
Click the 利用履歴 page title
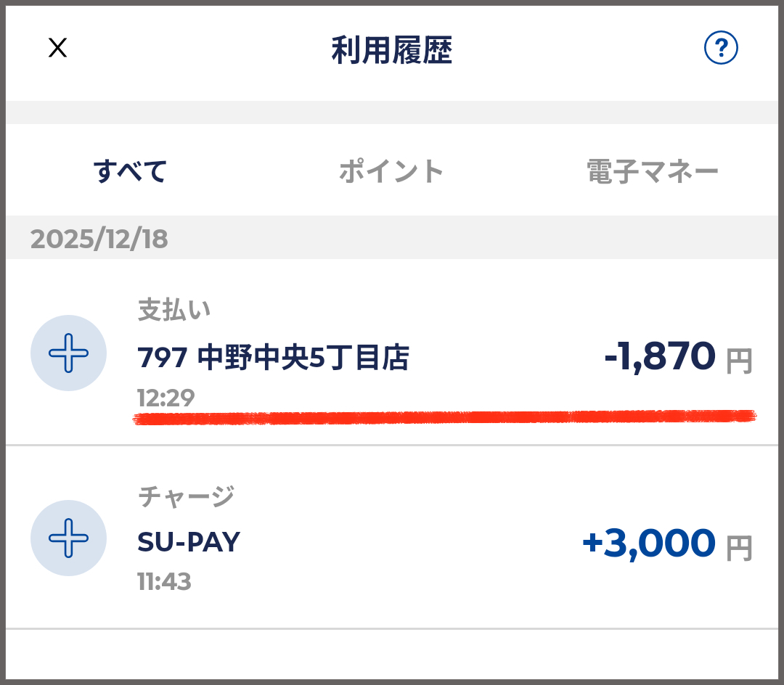click(x=392, y=51)
